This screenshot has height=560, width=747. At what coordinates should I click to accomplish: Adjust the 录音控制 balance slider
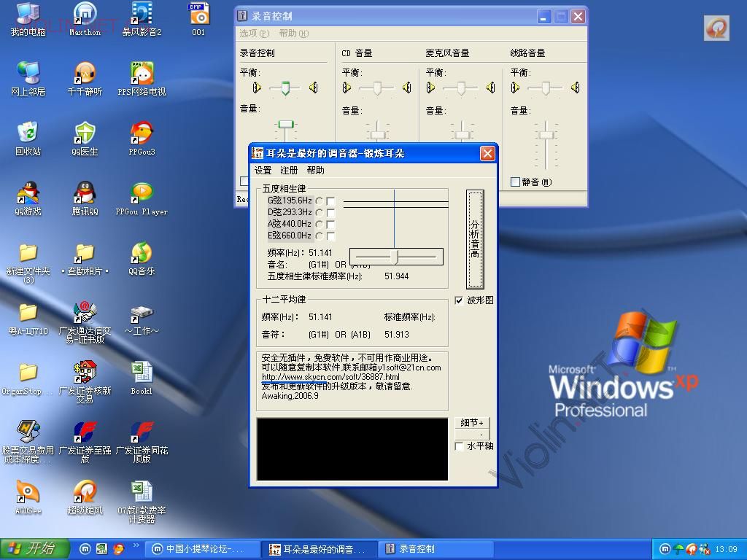click(x=285, y=88)
